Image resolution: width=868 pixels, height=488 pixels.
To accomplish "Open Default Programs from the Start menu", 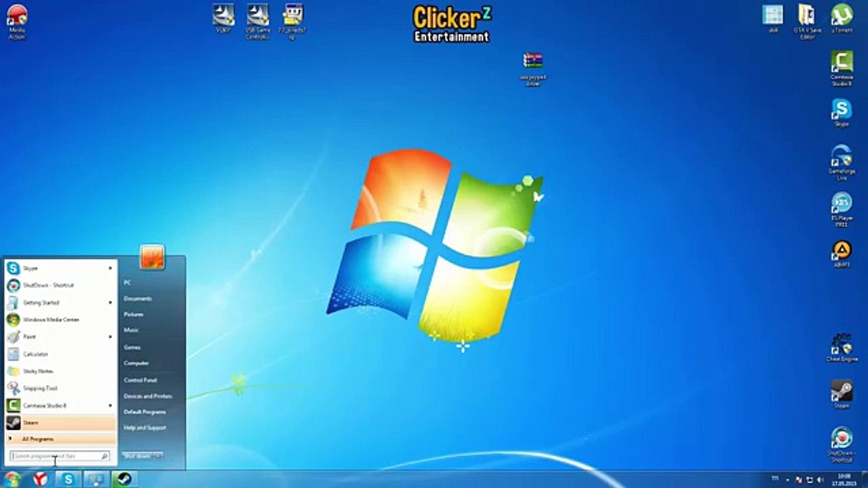I will [x=145, y=412].
